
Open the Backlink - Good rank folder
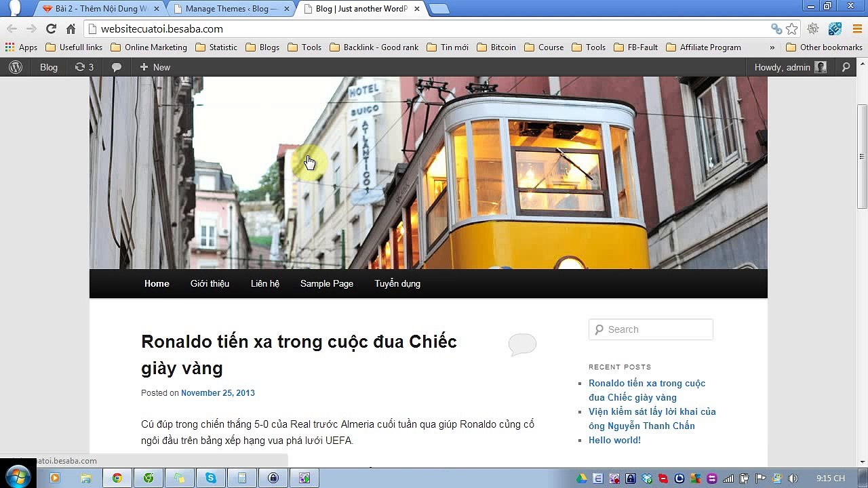click(374, 47)
